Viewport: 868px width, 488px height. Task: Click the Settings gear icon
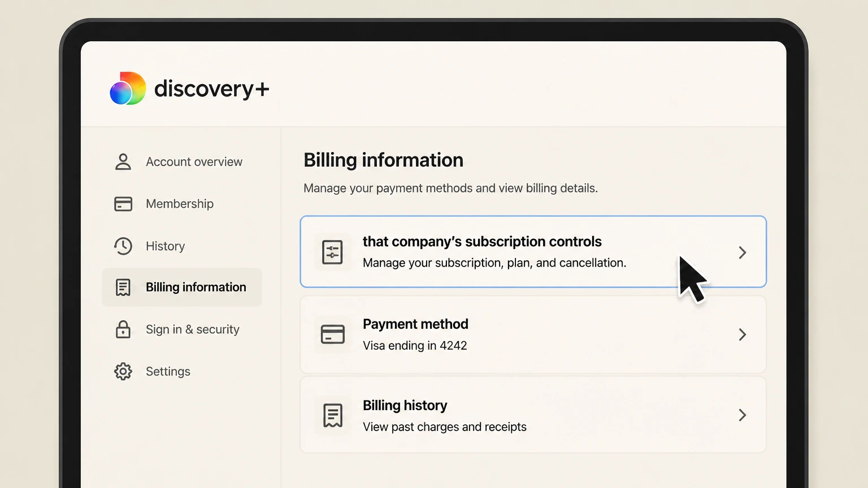tap(123, 371)
